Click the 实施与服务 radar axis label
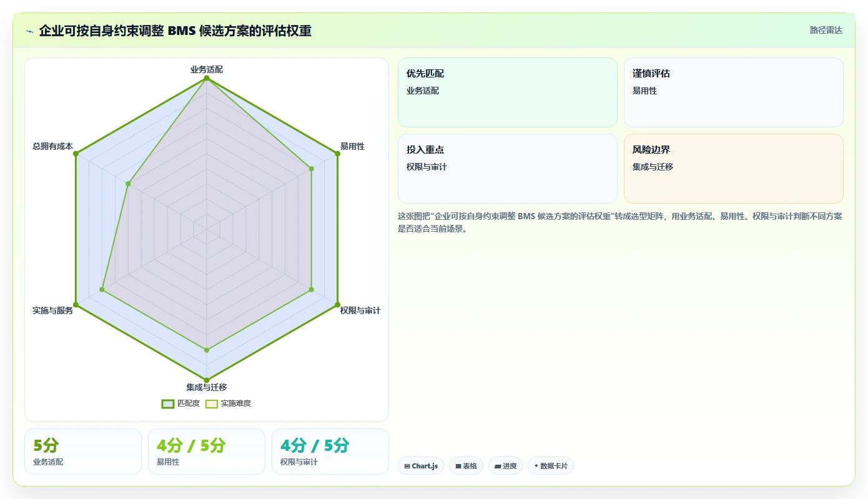 (x=53, y=310)
